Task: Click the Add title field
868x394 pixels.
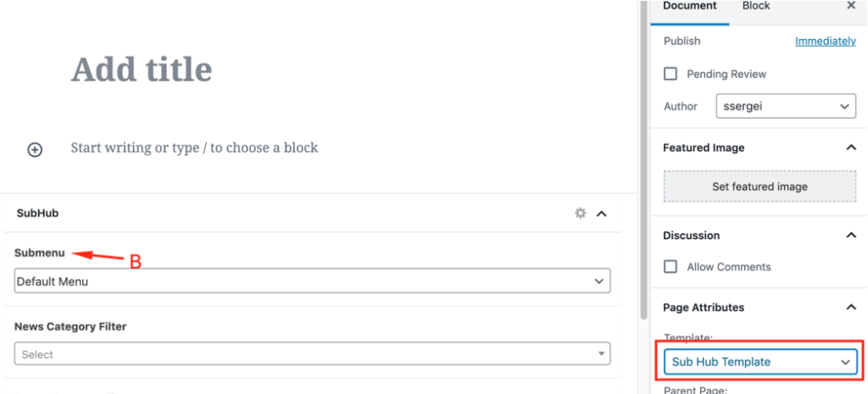Action: [142, 69]
